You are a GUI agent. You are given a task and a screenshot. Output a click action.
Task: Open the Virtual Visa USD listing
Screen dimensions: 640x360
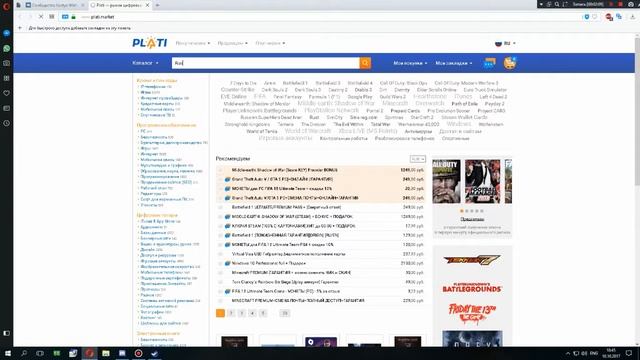pyautogui.click(x=289, y=254)
